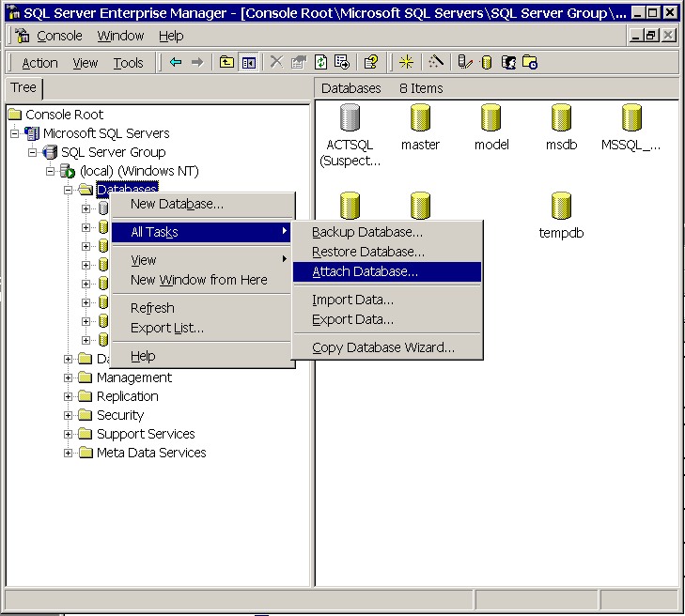Image resolution: width=685 pixels, height=616 pixels.
Task: Choose New Window from Here
Action: [x=201, y=280]
